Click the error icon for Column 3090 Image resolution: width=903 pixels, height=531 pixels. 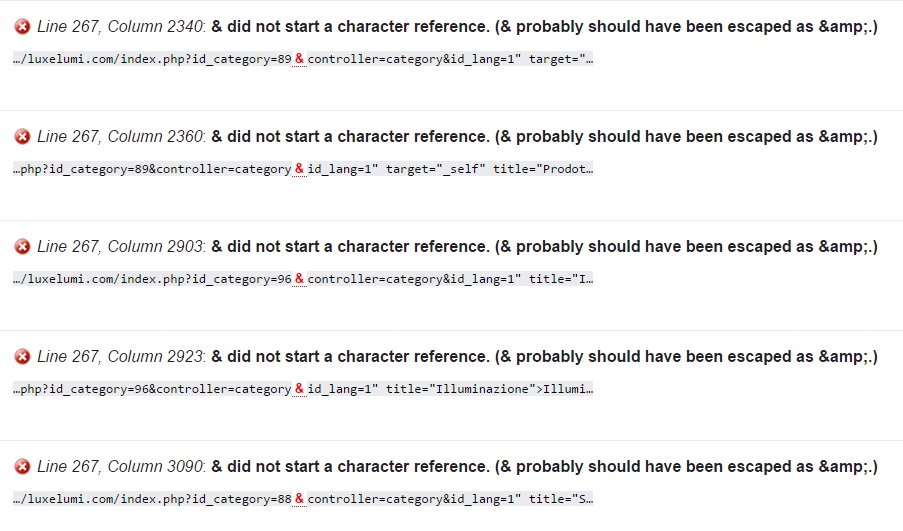tap(22, 466)
